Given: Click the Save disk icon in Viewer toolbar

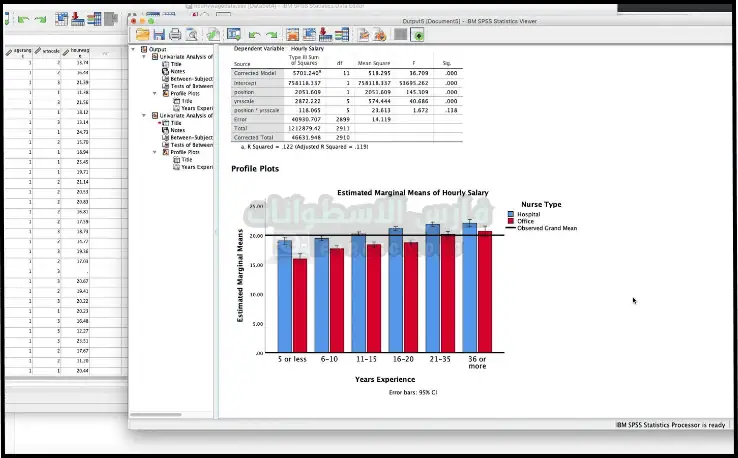Looking at the screenshot, I should point(159,34).
